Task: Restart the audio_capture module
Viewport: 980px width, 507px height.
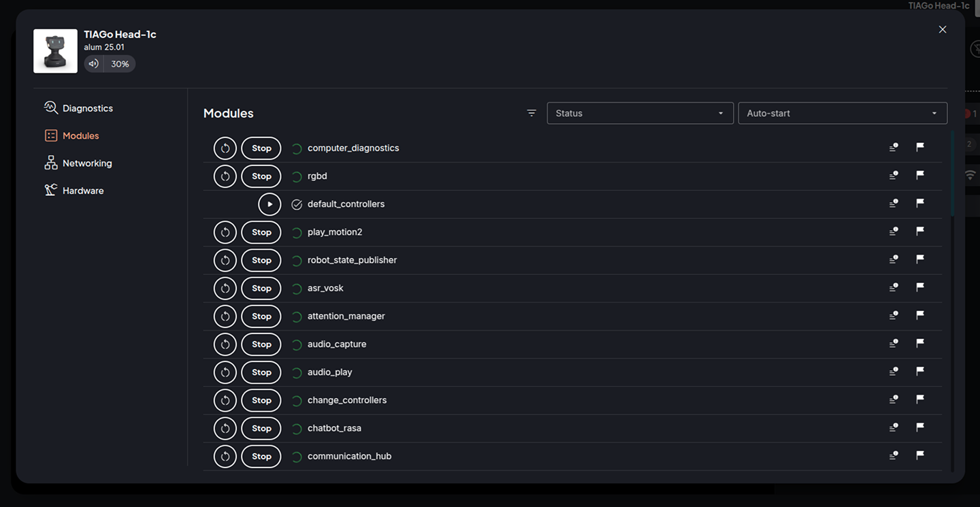Action: point(225,344)
